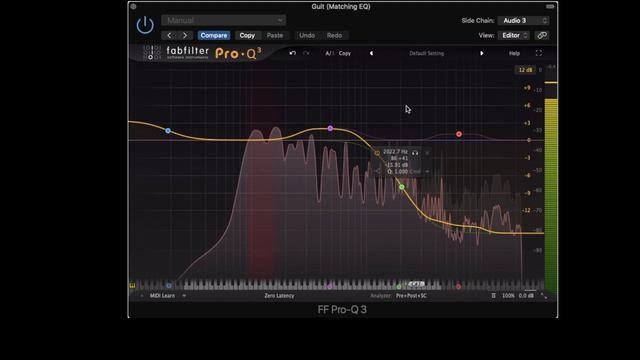Click the output level meter
Screen dimensions: 640x360
[x=551, y=180]
